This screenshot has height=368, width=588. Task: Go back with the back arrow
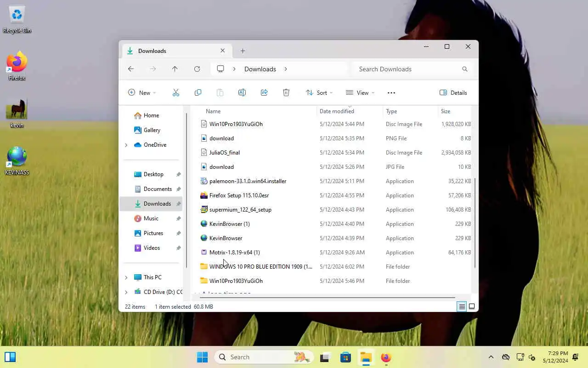(131, 69)
